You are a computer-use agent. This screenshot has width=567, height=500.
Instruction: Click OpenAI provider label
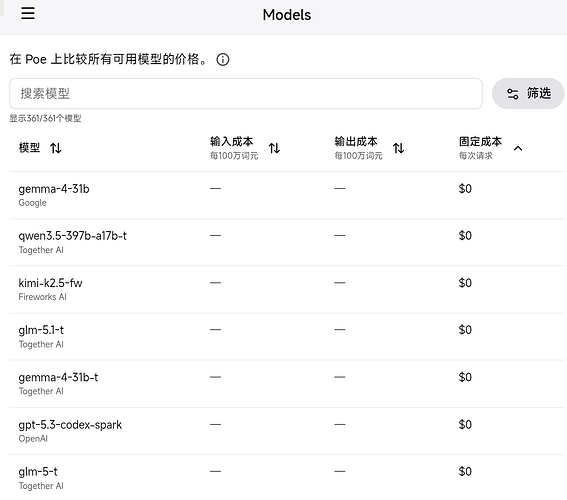point(33,439)
